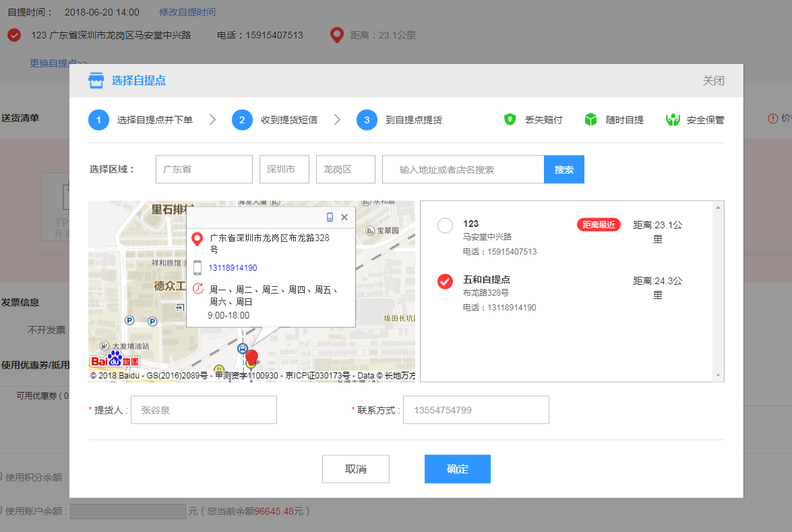Click the store icon beside 选择自提点 title

pyautogui.click(x=96, y=81)
